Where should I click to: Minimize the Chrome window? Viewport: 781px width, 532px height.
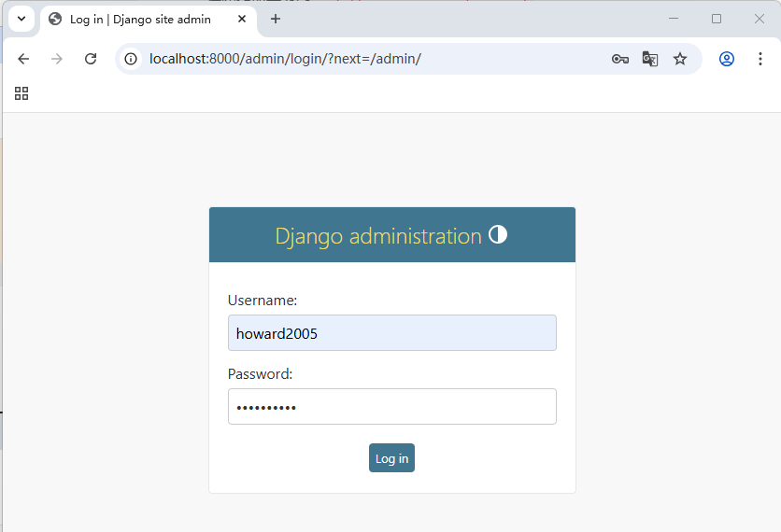[x=674, y=19]
